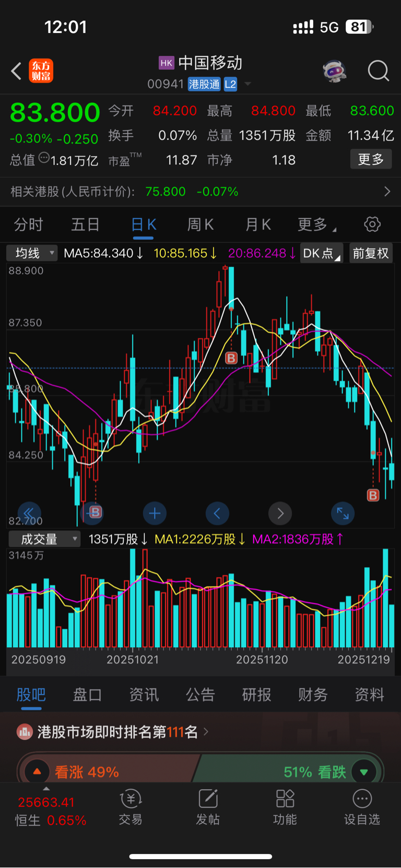Viewport: 401px width, 868px height.
Task: Tap the 20251120 date label
Action: click(262, 660)
